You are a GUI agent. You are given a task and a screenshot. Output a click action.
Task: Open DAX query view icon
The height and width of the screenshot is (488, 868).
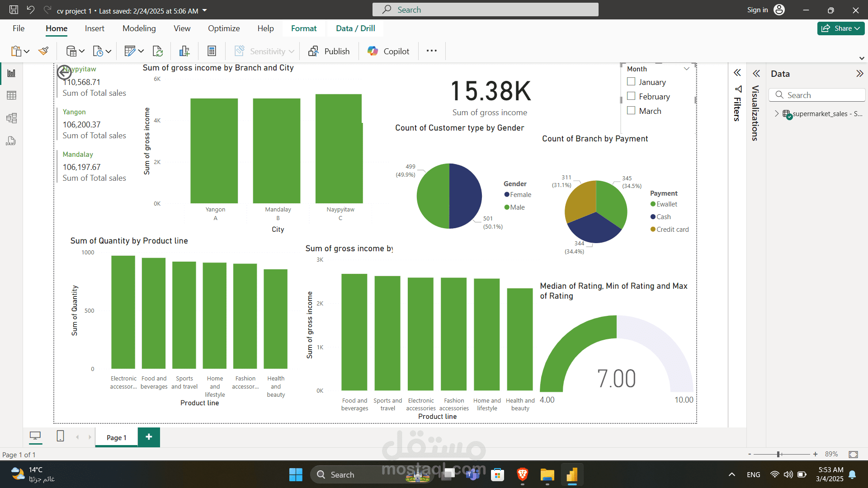click(11, 141)
